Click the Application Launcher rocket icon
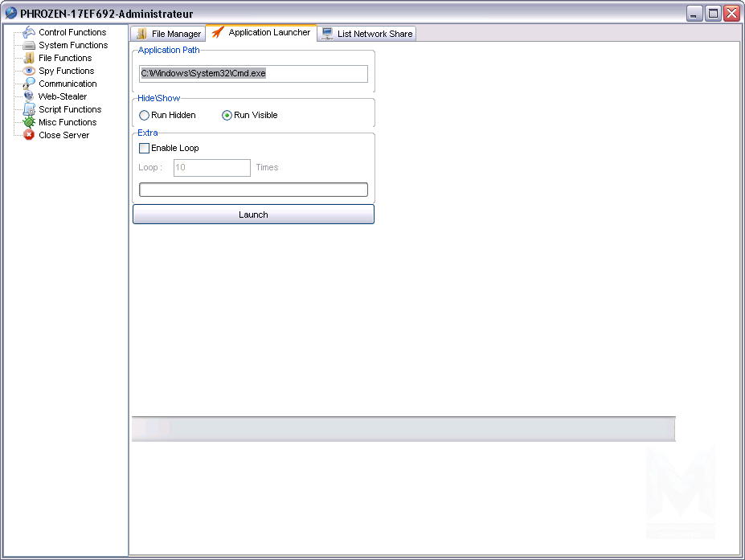Image resolution: width=745 pixels, height=560 pixels. pyautogui.click(x=218, y=33)
